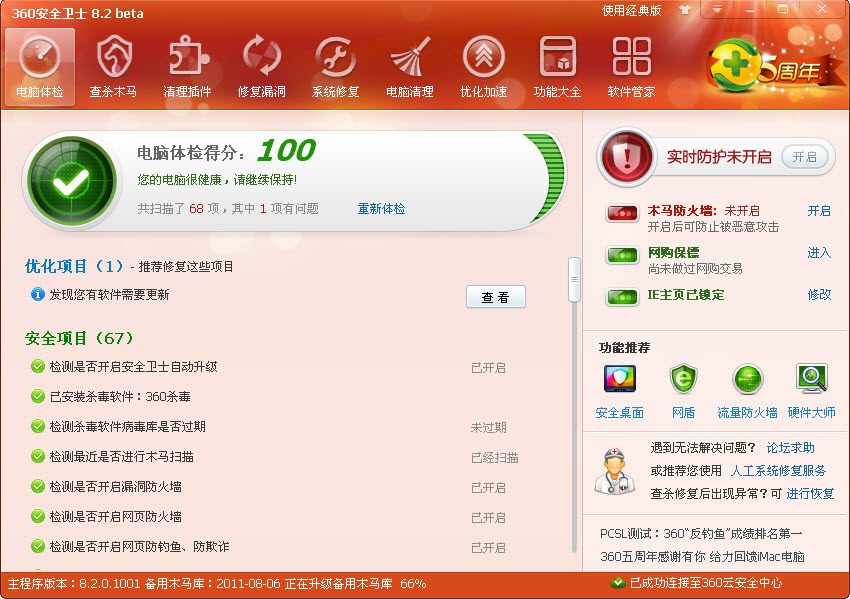
Task: Open 流量防火墙 icon
Action: pos(748,379)
